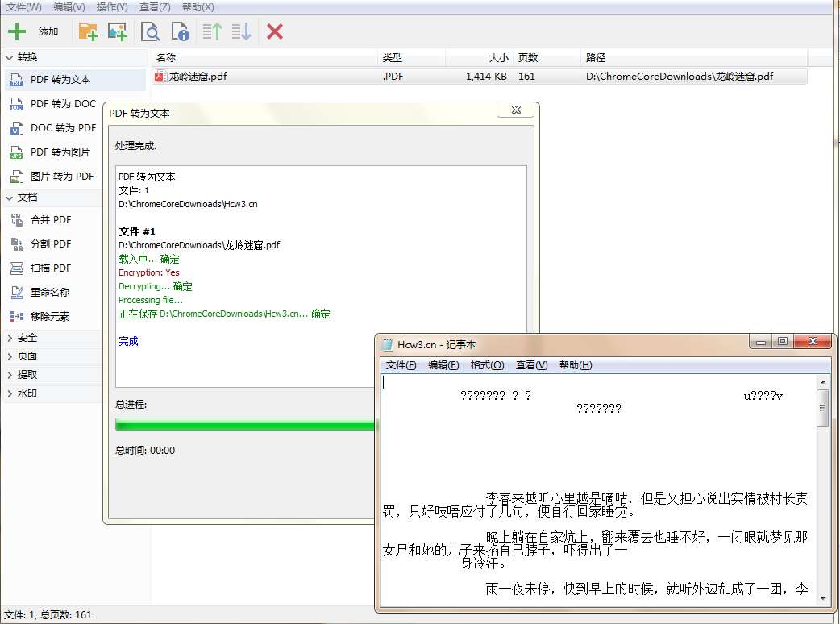Screen dimensions: 840x624
Task: Open Notepad's 格式(O) menu
Action: coord(487,365)
